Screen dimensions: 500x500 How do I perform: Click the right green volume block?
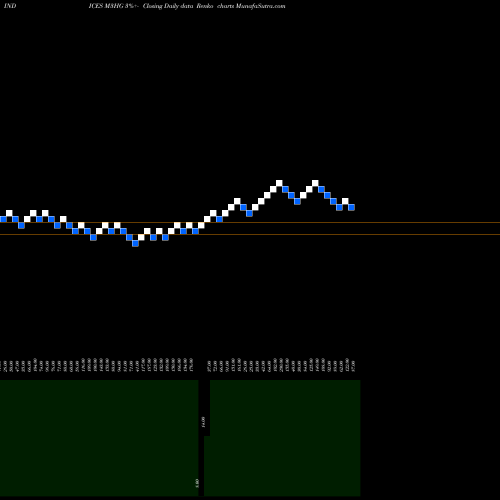pos(285,438)
